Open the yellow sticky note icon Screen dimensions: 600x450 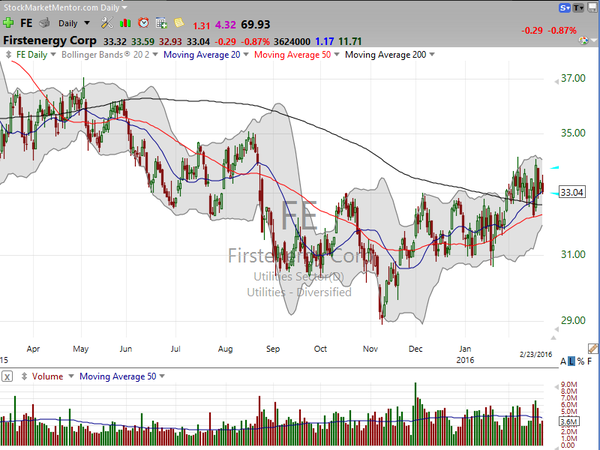(x=179, y=23)
